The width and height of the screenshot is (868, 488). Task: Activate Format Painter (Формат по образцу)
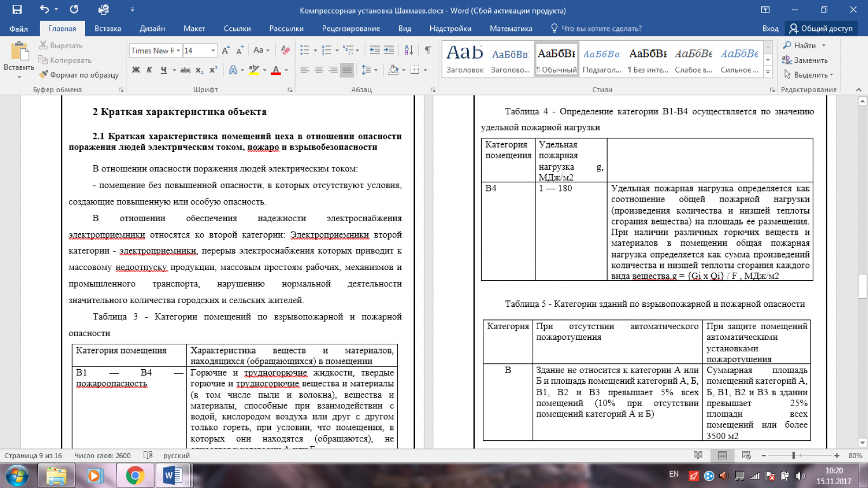point(78,75)
